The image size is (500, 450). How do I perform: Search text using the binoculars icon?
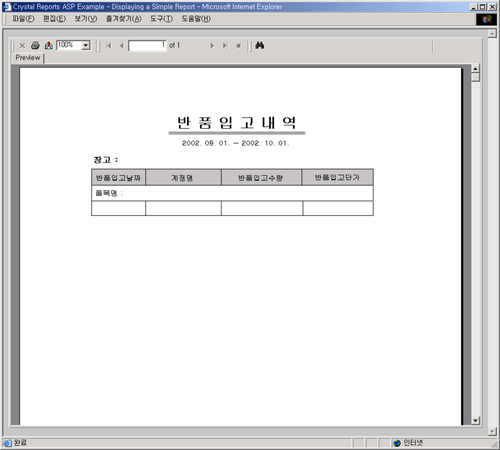(x=260, y=45)
